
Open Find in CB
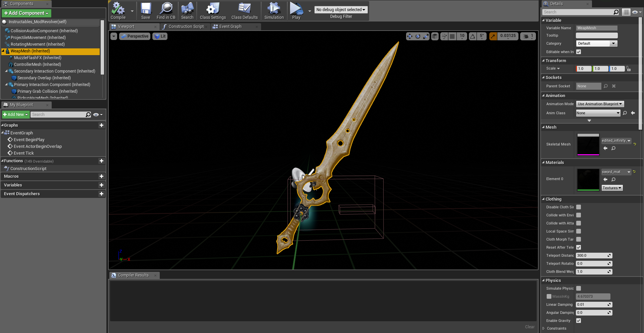(x=166, y=10)
